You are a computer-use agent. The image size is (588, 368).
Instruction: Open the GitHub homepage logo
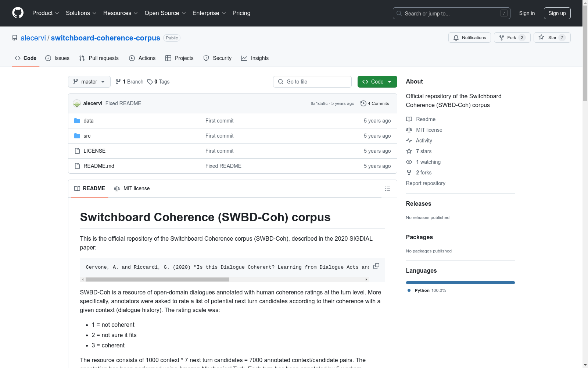point(18,13)
